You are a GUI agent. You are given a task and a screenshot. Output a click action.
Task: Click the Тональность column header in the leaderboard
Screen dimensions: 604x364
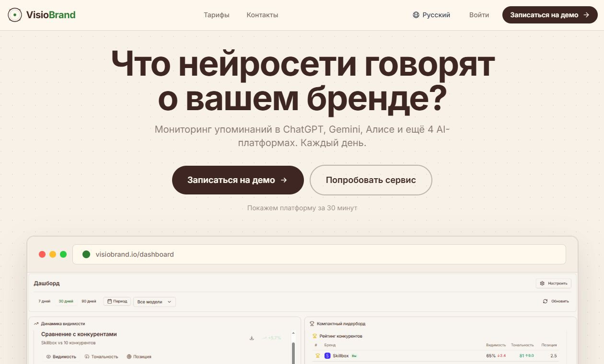click(523, 345)
